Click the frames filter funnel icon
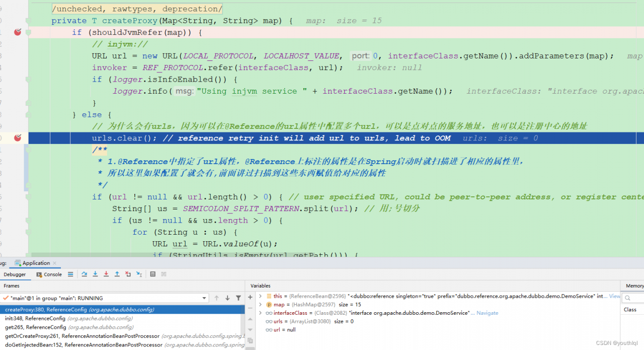The width and height of the screenshot is (644, 350). [x=238, y=298]
